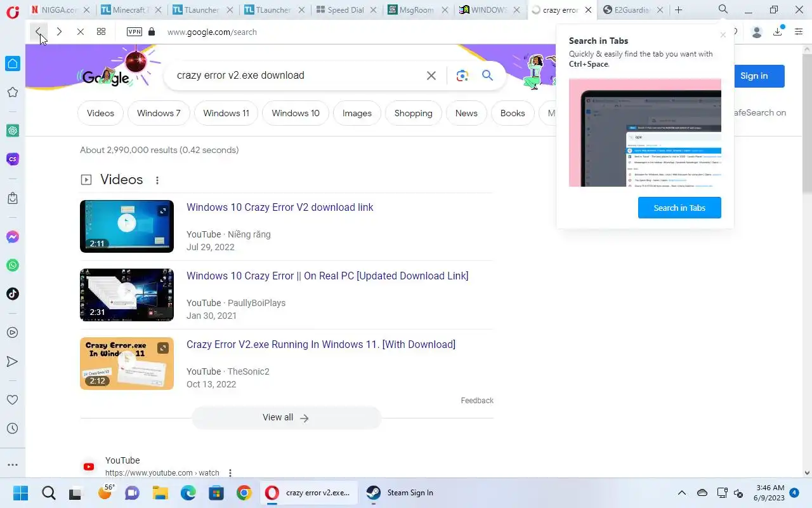
Task: Open bookmarks star in Opera sidebar
Action: (13, 93)
